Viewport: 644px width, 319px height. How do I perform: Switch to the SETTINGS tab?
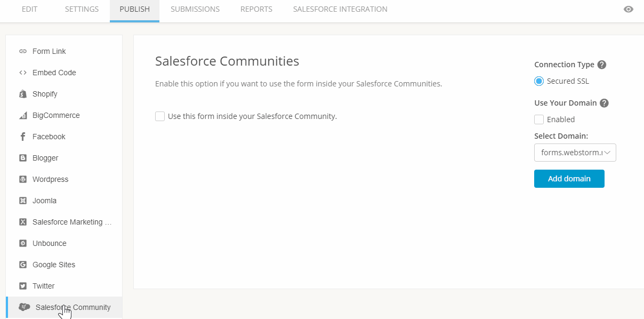pos(82,9)
